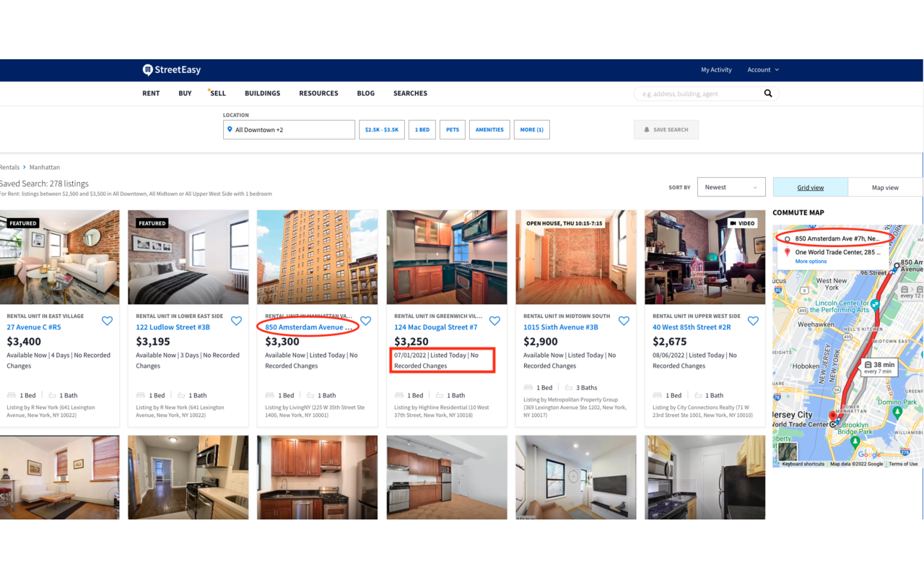Click the 122 Ludlow Street bedroom photo
Screen dimensions: 924x578
188,257
